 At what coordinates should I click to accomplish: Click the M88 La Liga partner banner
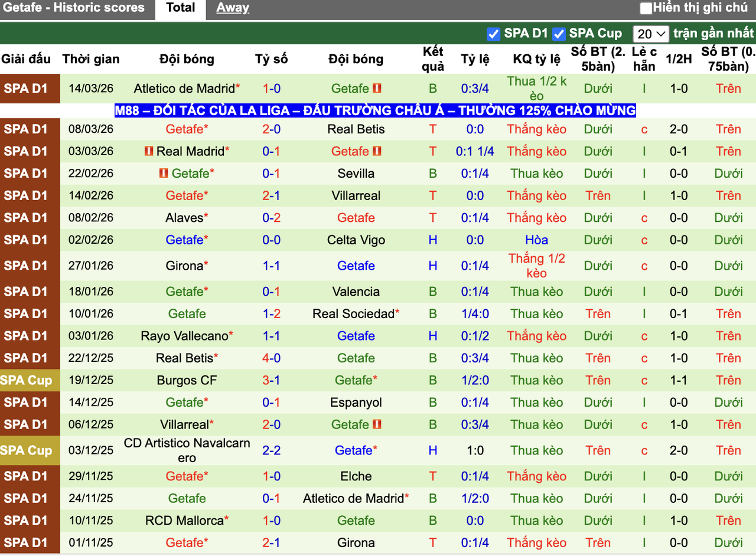tap(375, 110)
